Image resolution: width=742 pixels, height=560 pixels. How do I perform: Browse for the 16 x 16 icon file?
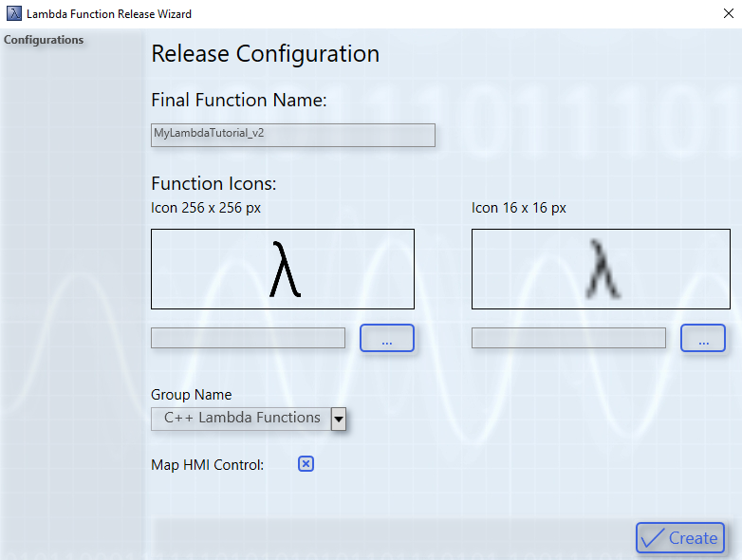pos(702,338)
